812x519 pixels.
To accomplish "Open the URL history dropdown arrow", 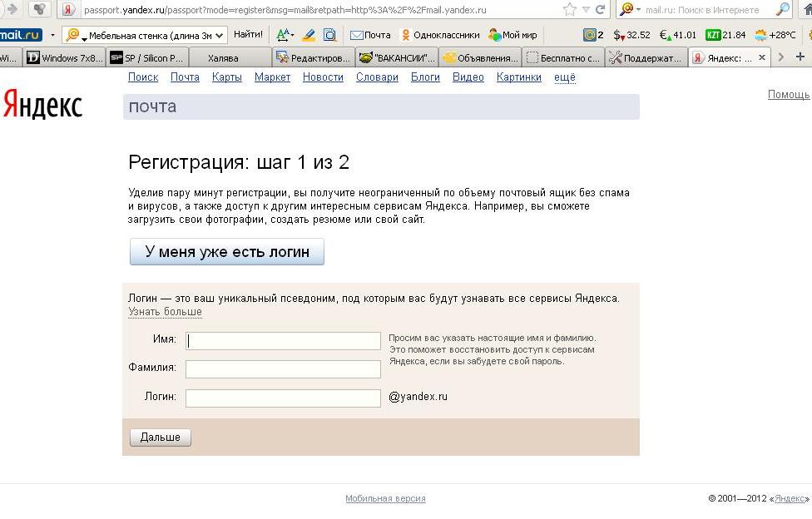I will click(x=587, y=10).
